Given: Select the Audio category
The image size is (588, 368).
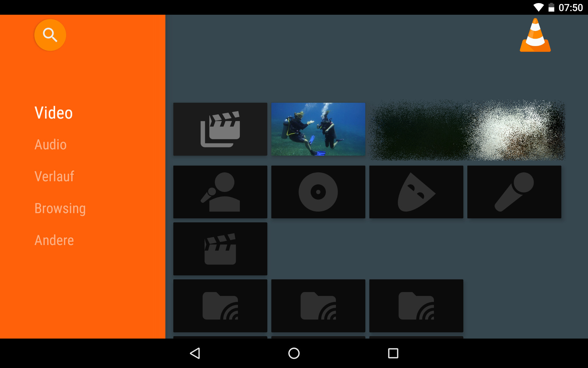Looking at the screenshot, I should (51, 144).
